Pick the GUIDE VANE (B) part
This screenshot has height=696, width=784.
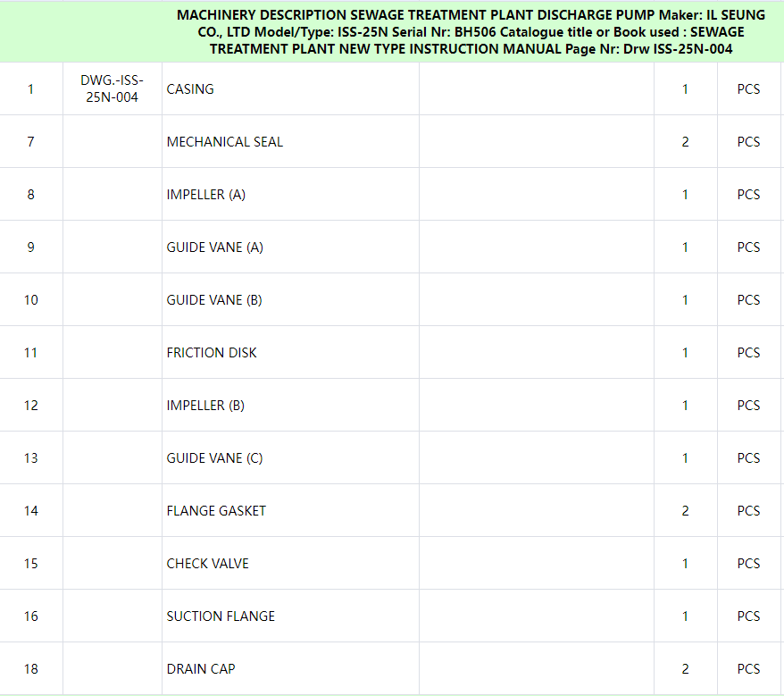point(214,300)
